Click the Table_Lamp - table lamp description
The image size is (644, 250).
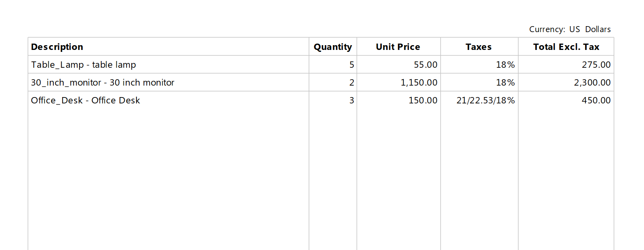pyautogui.click(x=83, y=65)
